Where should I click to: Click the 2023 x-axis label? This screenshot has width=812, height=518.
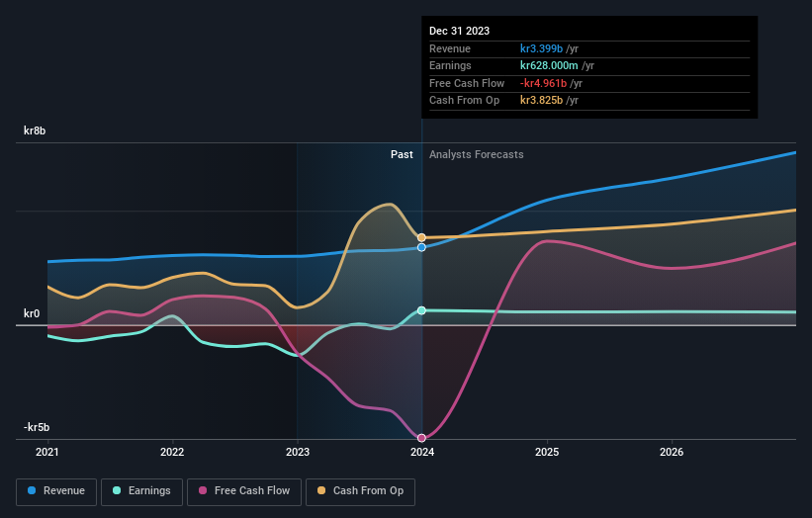298,452
